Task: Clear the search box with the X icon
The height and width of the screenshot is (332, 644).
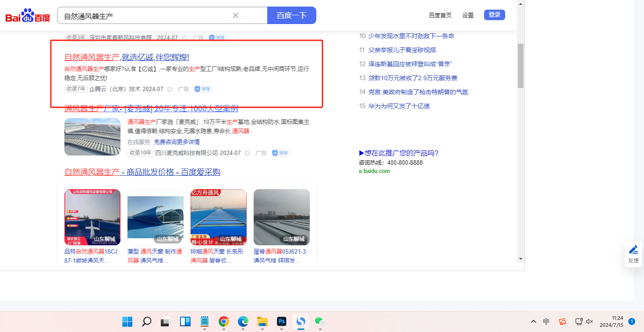Action: click(236, 15)
